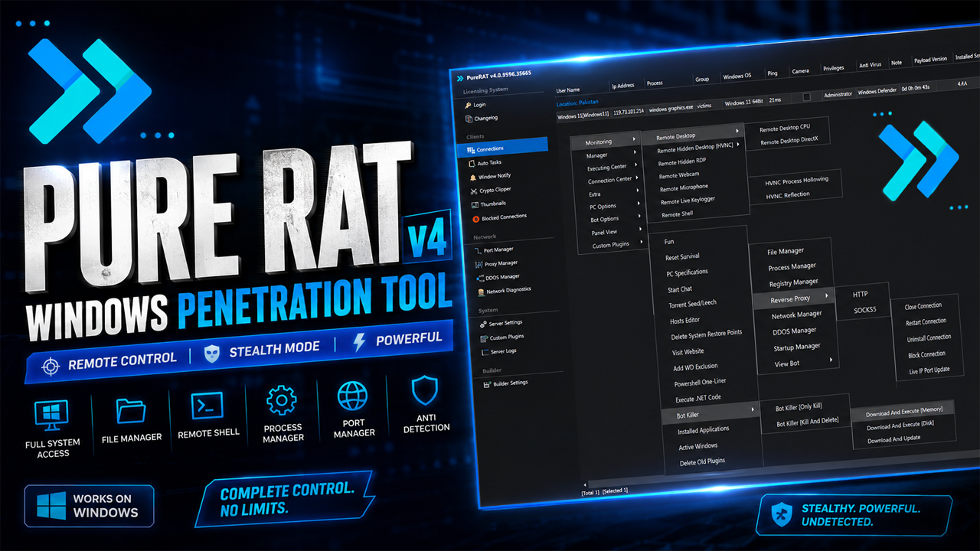Click the horizontal scrollbar left arrow
980x551 pixels.
click(583, 485)
